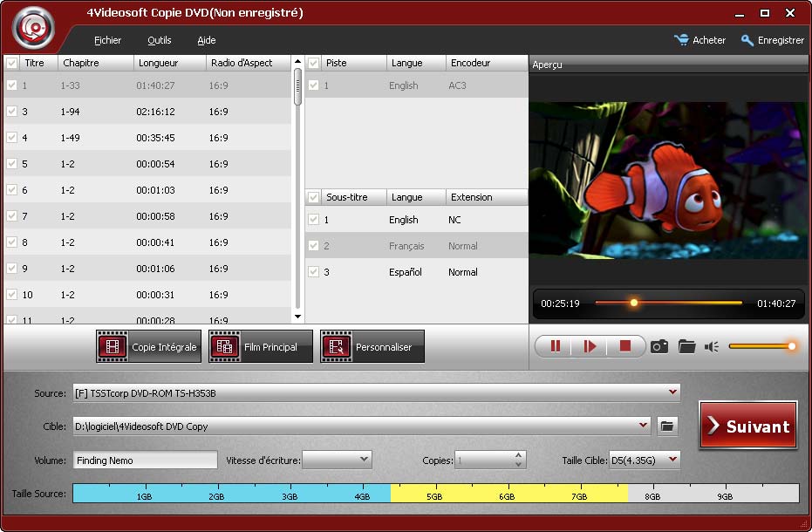Take a snapshot with the camera icon
This screenshot has width=812, height=532.
[659, 346]
